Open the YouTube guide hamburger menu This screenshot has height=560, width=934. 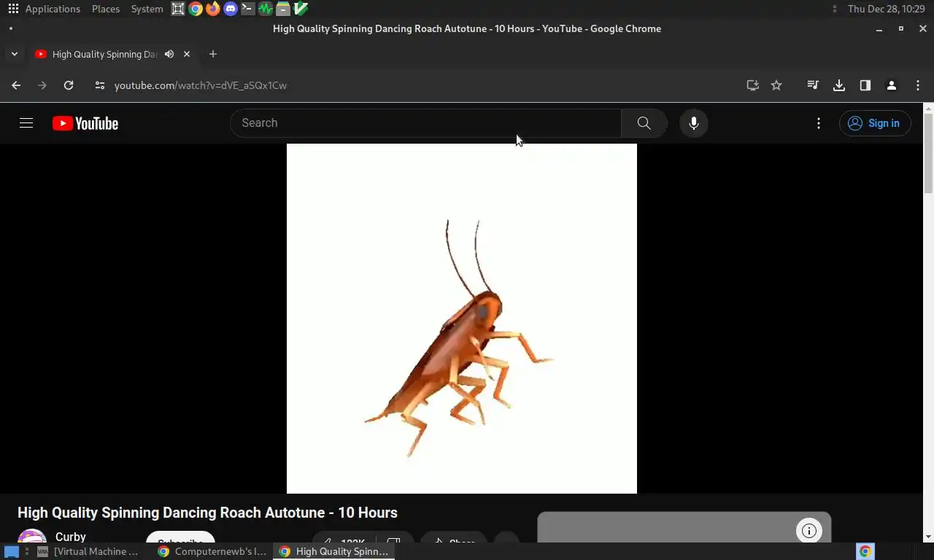click(x=26, y=123)
